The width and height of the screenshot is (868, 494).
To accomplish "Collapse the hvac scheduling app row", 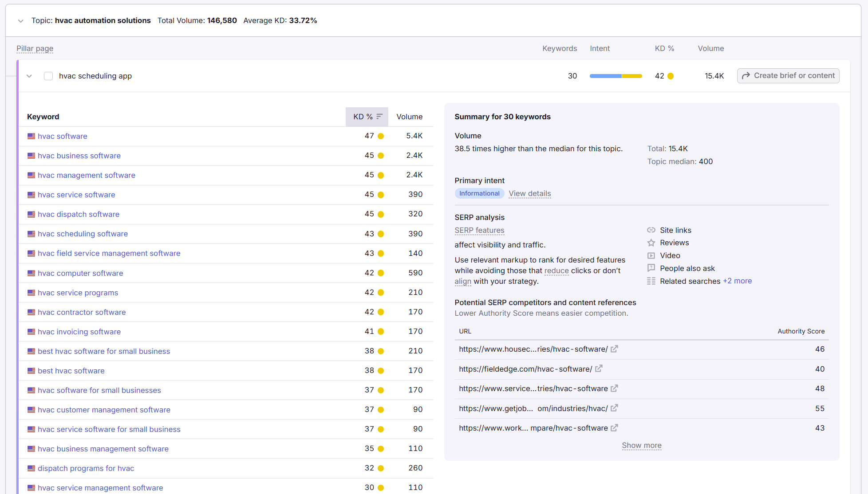I will (29, 76).
